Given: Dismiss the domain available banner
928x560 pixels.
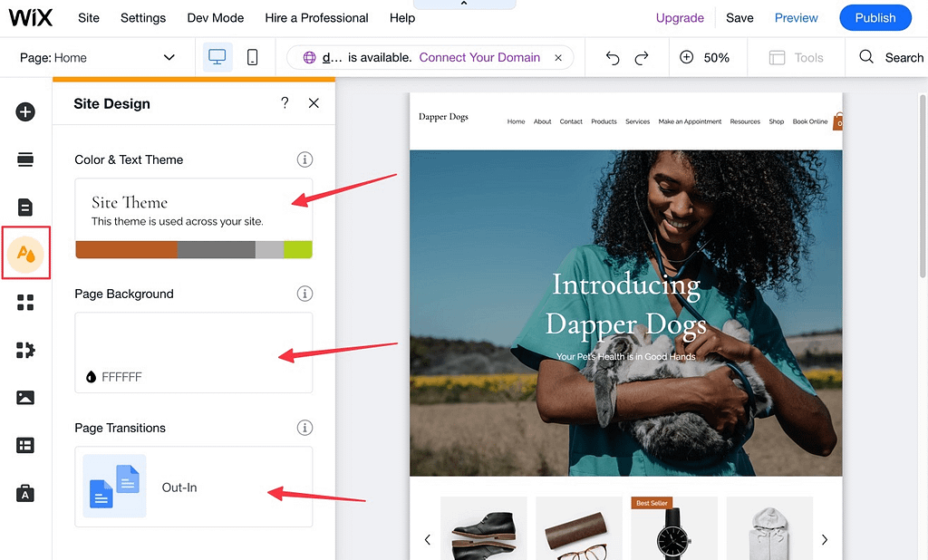Looking at the screenshot, I should (558, 58).
